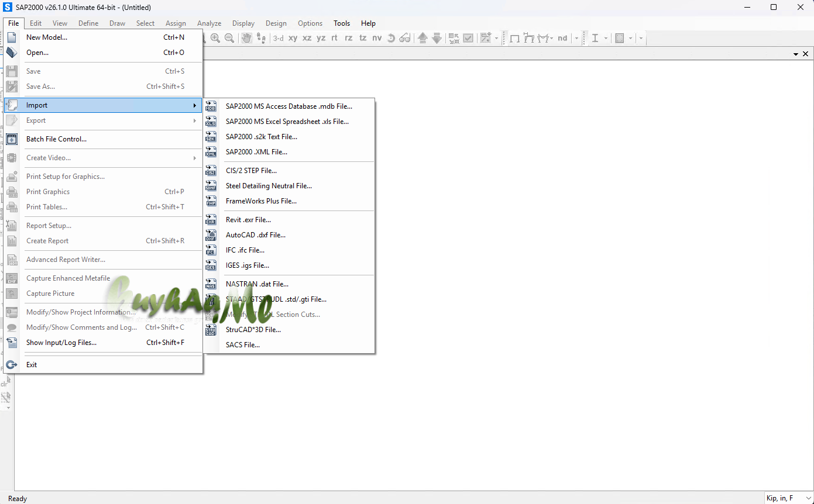Click the tz view toolbar button
The image size is (814, 504).
click(363, 38)
